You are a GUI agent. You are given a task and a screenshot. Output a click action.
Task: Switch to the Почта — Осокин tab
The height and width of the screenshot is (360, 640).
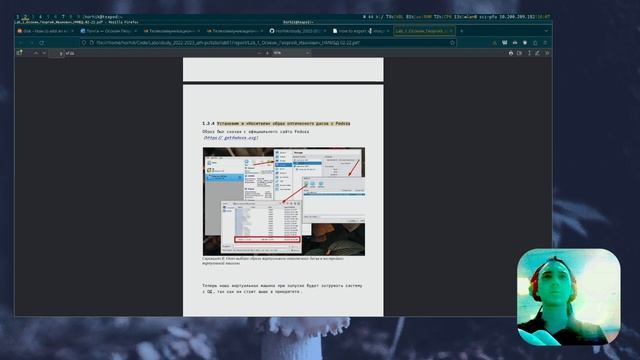pos(108,31)
